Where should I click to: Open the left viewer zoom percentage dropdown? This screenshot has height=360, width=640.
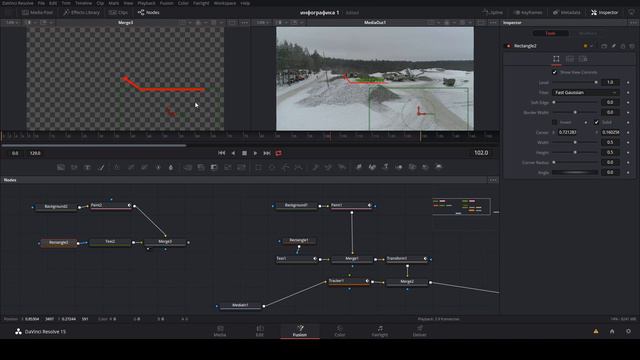(x=12, y=22)
